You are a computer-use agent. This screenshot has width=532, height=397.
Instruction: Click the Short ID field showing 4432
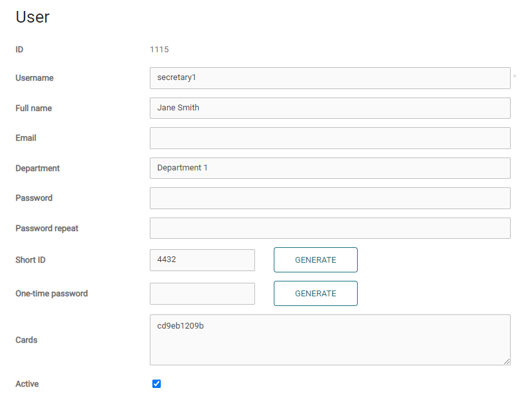[202, 260]
